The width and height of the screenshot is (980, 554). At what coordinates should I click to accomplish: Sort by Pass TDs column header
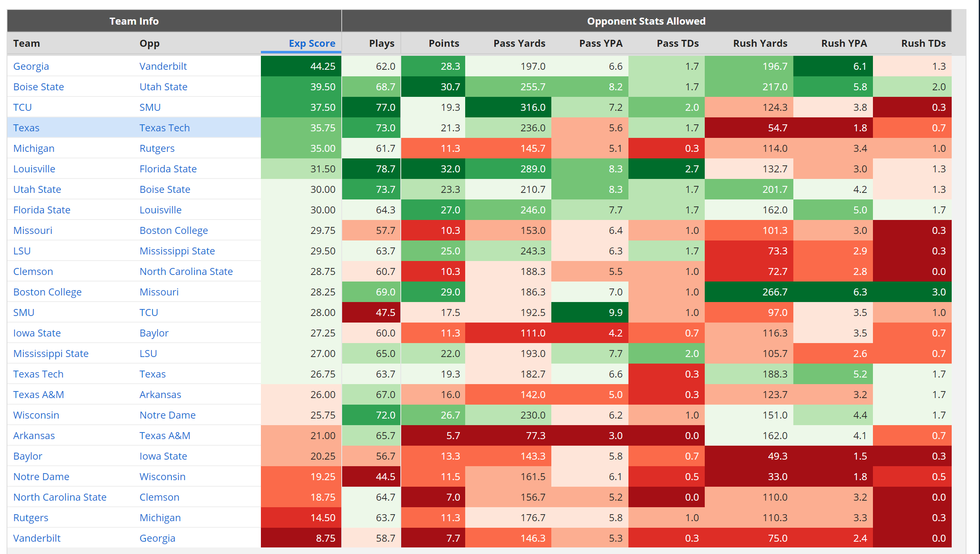[x=678, y=43]
